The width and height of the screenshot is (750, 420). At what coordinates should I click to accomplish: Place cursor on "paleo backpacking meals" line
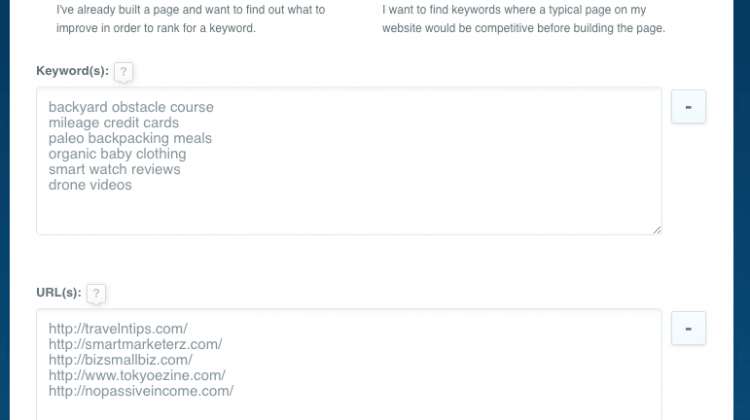(130, 138)
